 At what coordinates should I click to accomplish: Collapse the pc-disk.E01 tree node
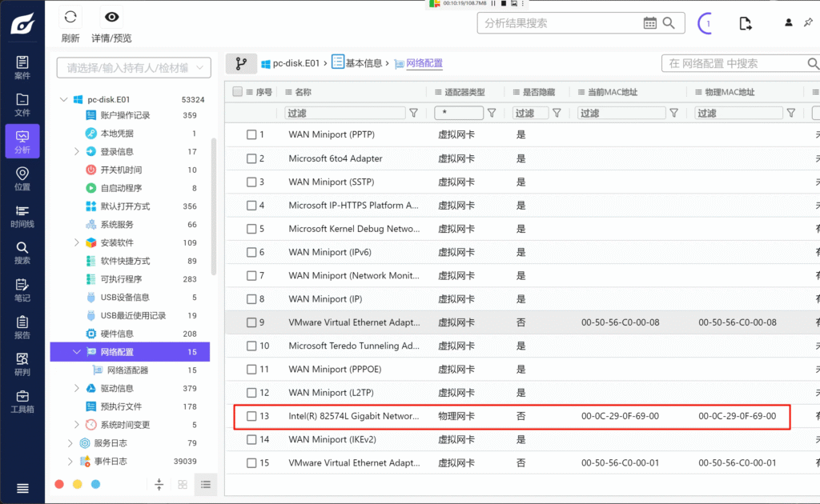click(x=64, y=99)
